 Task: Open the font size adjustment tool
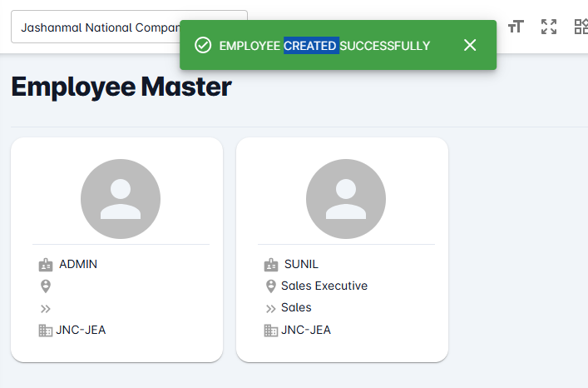(516, 27)
